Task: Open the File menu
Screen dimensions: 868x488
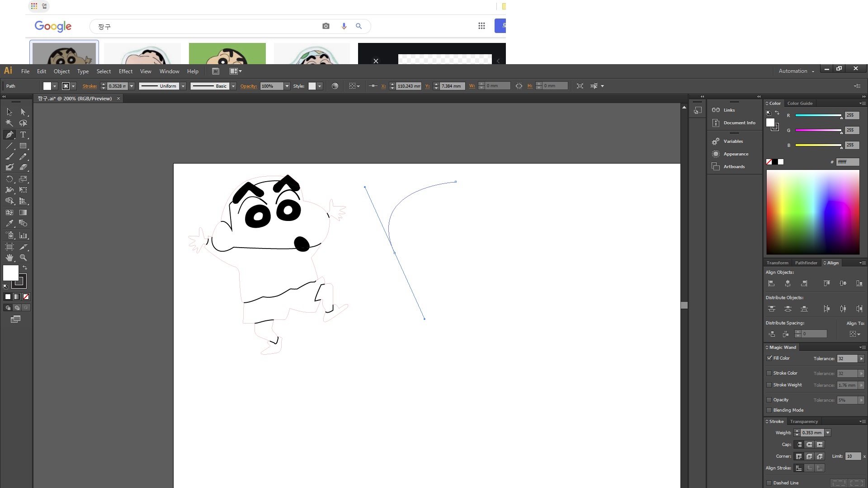Action: coord(25,71)
